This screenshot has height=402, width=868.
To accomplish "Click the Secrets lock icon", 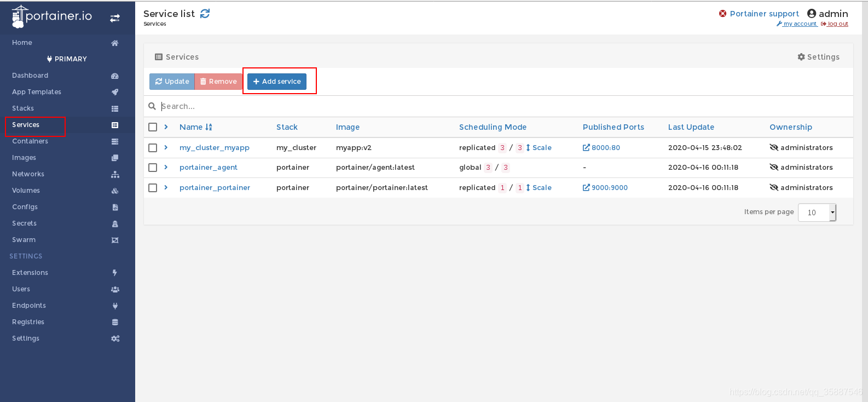I will (x=115, y=223).
